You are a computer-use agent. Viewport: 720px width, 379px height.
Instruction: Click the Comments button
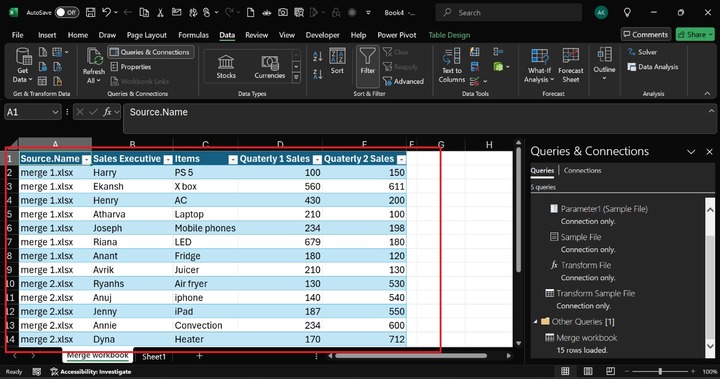click(646, 34)
